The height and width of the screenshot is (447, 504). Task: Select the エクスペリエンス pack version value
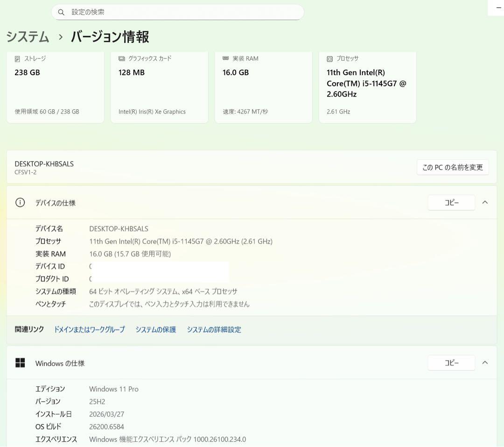(x=168, y=439)
